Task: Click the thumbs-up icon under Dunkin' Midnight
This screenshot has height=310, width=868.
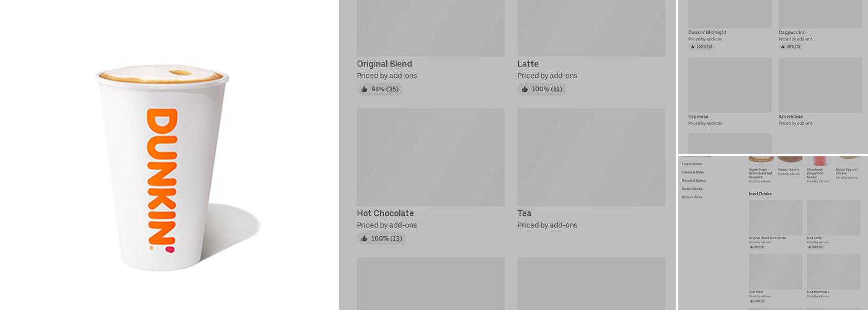Action: [x=693, y=46]
